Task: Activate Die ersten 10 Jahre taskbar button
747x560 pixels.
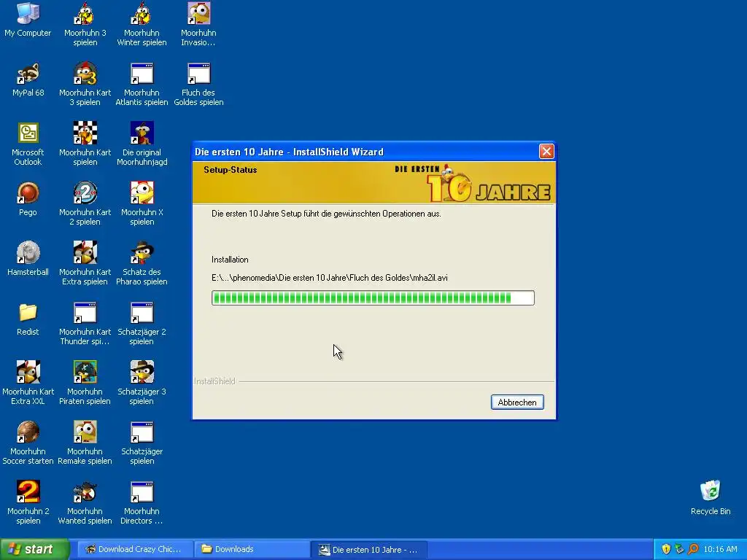Action: click(x=369, y=550)
